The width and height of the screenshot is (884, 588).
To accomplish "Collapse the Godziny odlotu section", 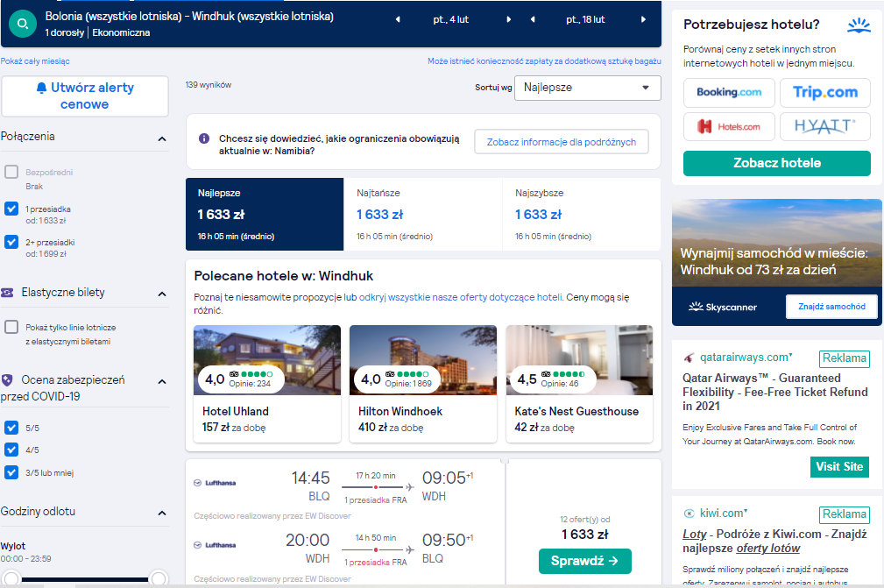I will point(162,513).
